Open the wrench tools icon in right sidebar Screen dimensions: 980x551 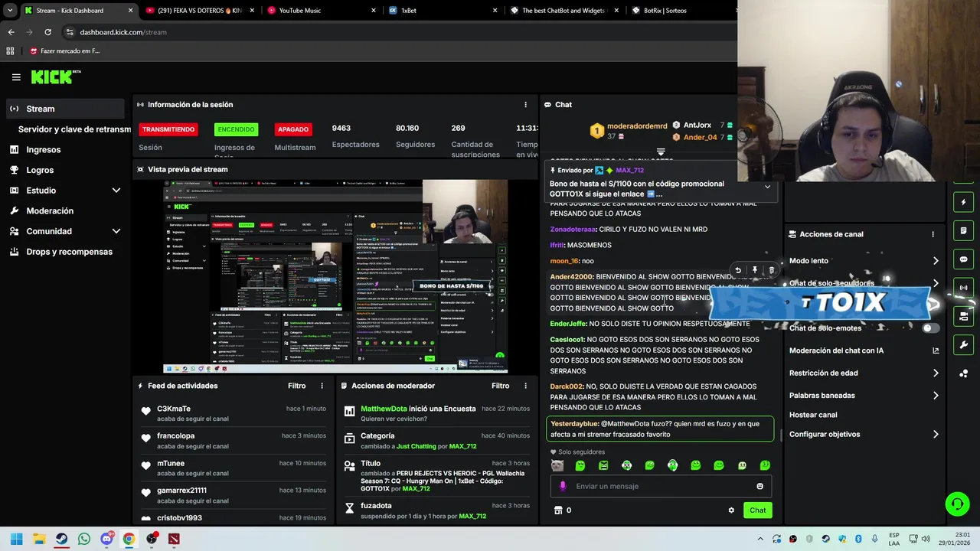963,344
